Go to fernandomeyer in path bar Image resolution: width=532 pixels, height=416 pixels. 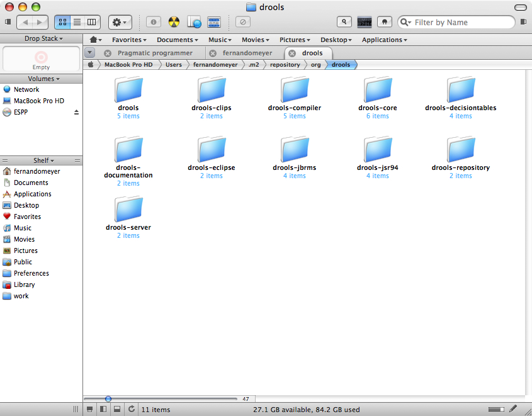pos(215,65)
